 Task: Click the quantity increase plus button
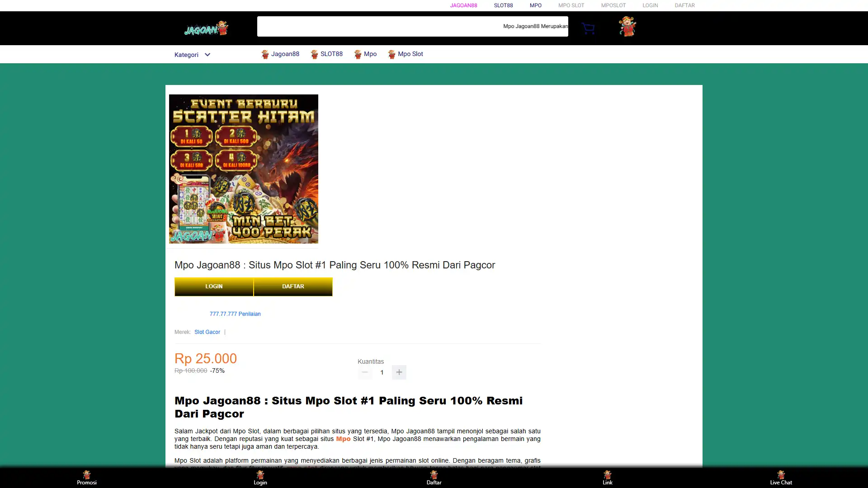[x=399, y=372]
